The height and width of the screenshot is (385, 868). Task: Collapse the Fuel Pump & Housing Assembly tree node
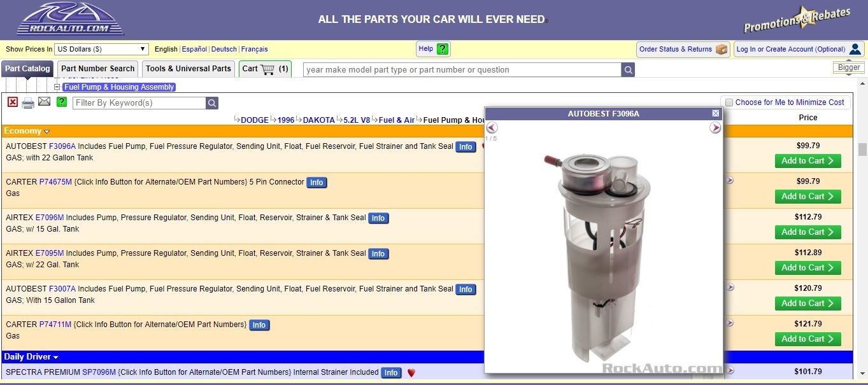click(x=57, y=87)
